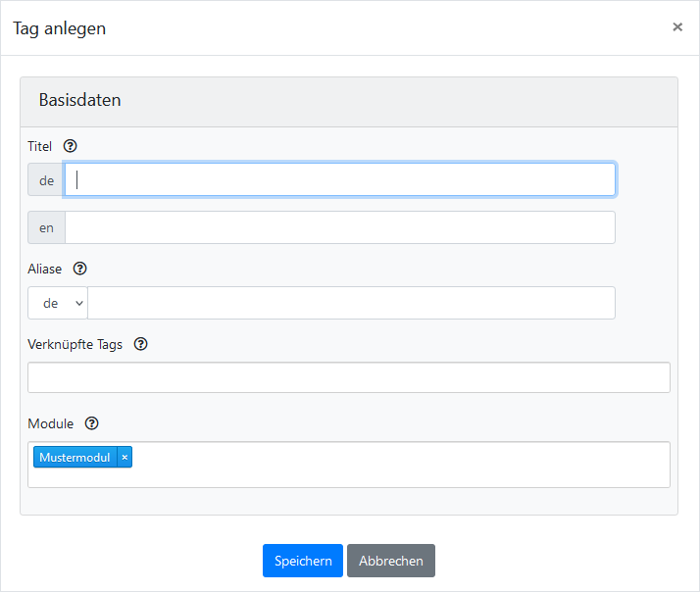Show help for the Aliase field
700x592 pixels.
(x=80, y=269)
